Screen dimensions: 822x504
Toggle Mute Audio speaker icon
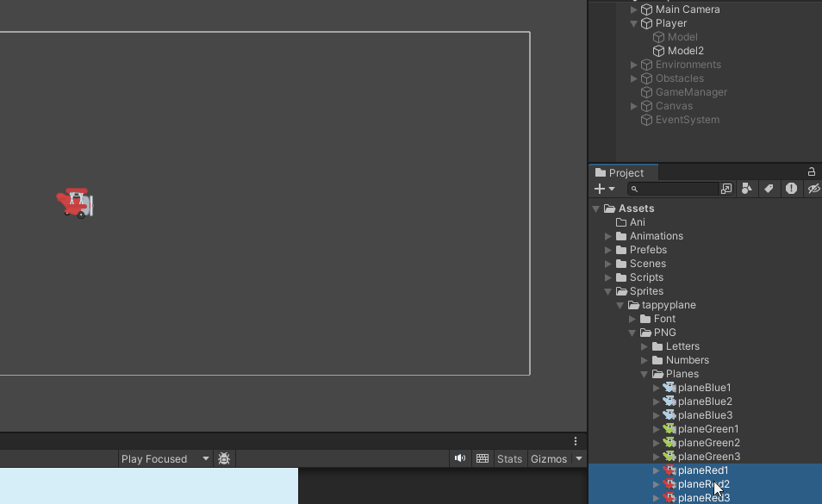pos(460,458)
